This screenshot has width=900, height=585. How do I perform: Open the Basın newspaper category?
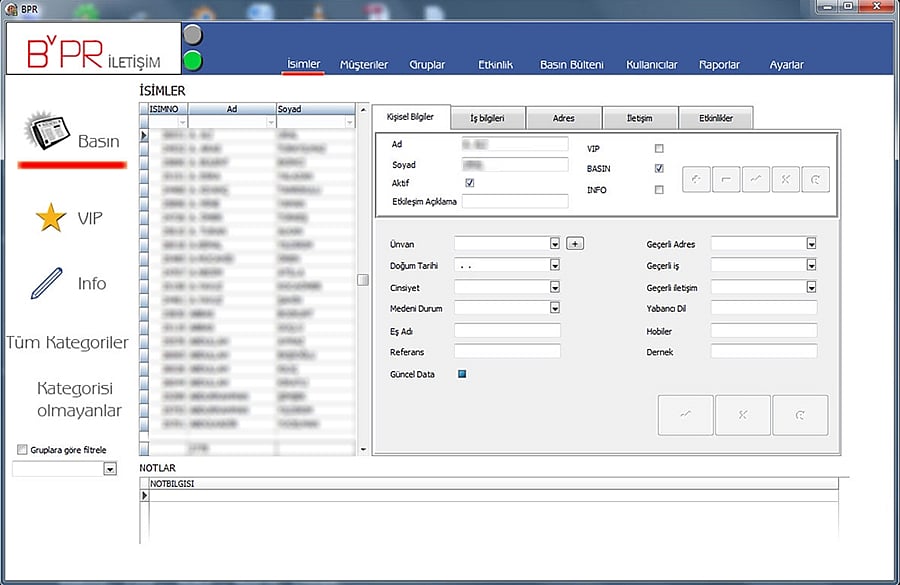pyautogui.click(x=72, y=132)
